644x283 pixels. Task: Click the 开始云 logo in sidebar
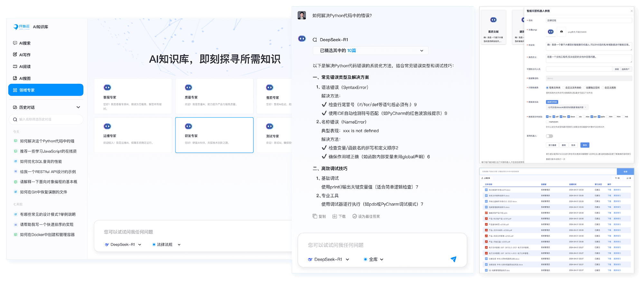22,27
